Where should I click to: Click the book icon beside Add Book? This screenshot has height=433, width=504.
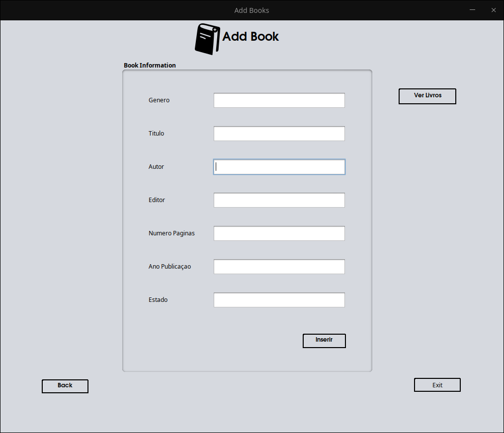click(x=207, y=39)
